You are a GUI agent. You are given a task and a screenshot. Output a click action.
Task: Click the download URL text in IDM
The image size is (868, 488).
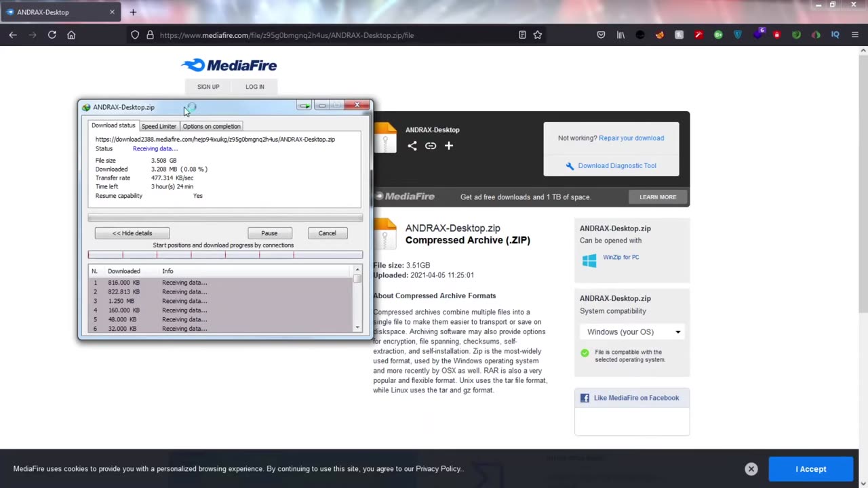tap(215, 140)
